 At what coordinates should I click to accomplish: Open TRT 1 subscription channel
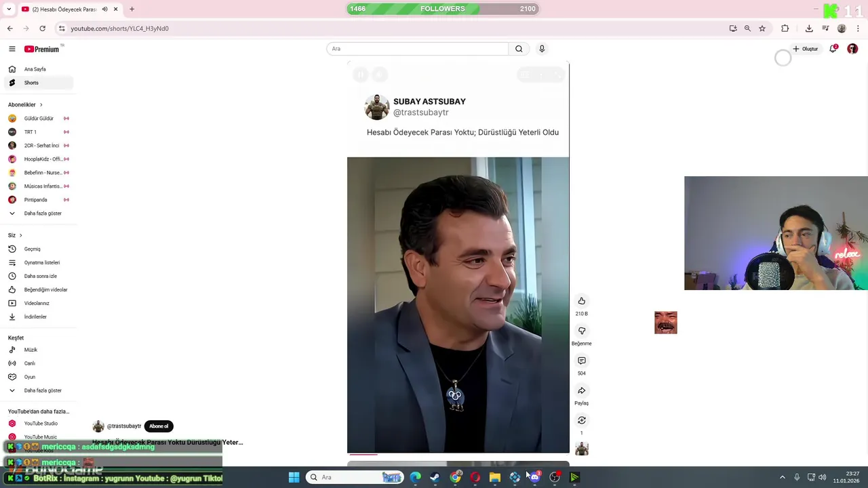pyautogui.click(x=38, y=132)
